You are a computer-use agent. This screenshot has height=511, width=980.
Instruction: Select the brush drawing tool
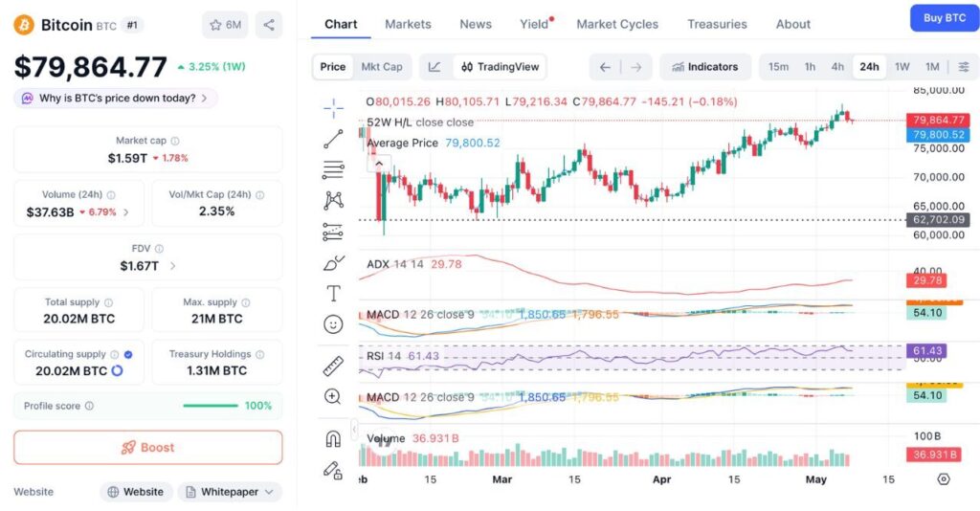tap(333, 263)
